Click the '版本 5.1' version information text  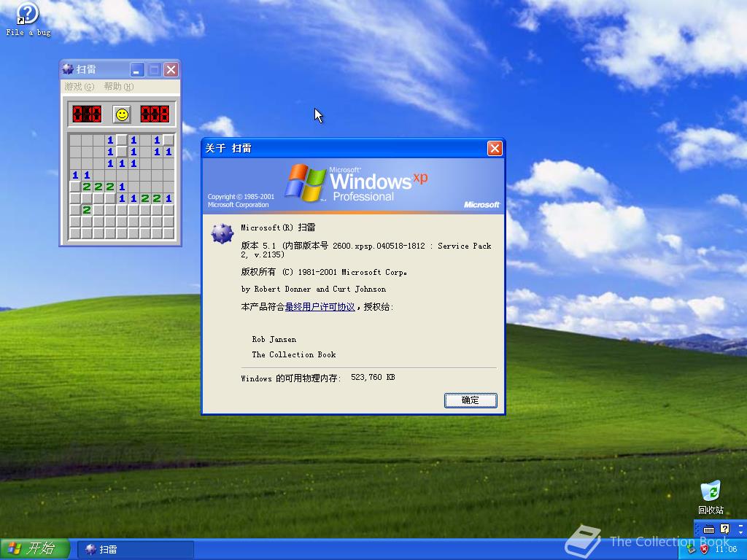coord(366,250)
